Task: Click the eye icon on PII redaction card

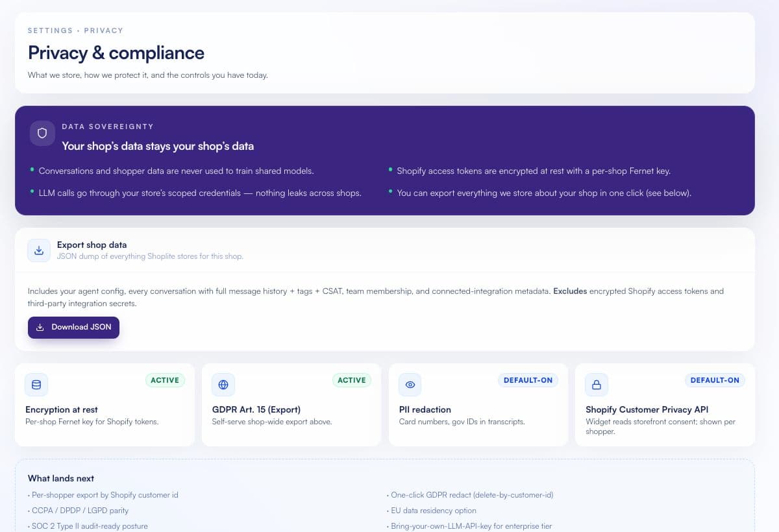Action: click(410, 385)
